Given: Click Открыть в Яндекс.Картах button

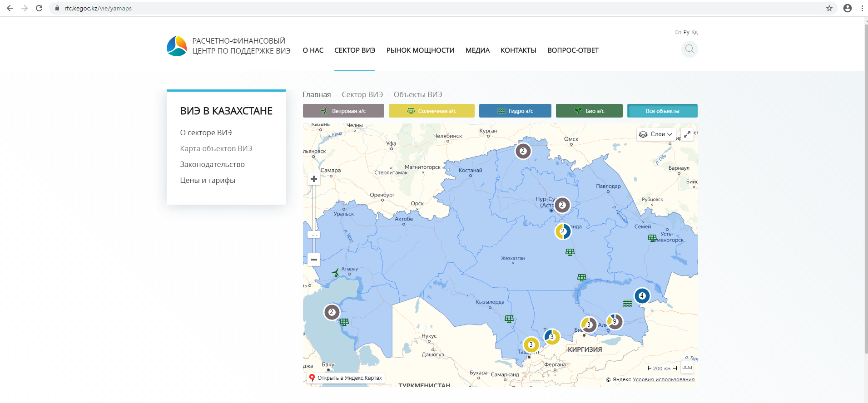Looking at the screenshot, I should 346,378.
